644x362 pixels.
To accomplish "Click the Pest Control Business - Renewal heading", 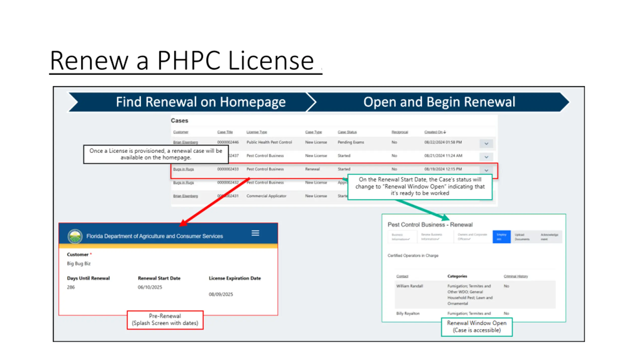I will pos(430,224).
